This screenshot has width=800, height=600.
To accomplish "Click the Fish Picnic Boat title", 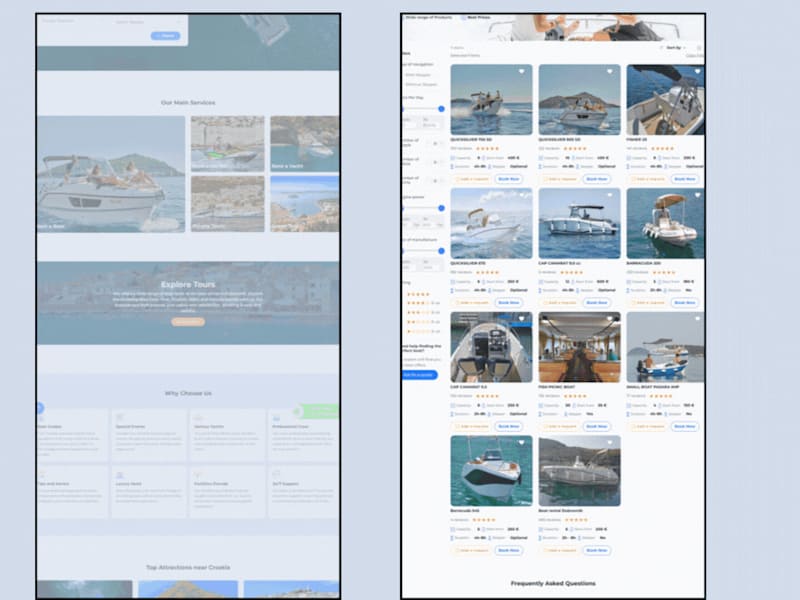I will pyautogui.click(x=556, y=387).
